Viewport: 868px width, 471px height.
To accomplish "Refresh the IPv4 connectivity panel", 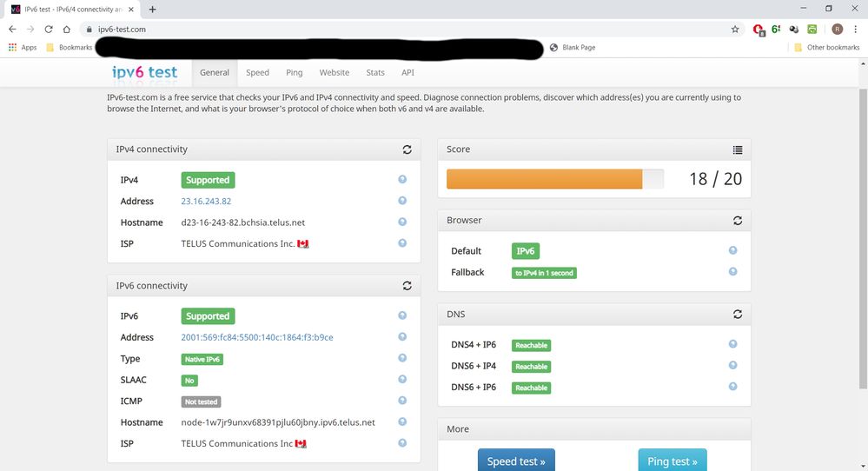I will click(407, 149).
